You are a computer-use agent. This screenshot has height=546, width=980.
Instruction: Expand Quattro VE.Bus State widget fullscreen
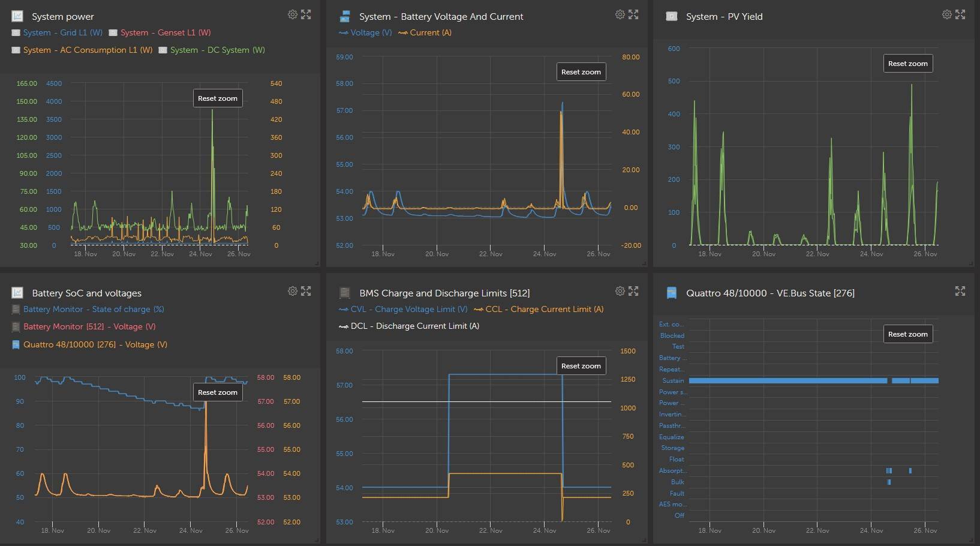point(960,291)
